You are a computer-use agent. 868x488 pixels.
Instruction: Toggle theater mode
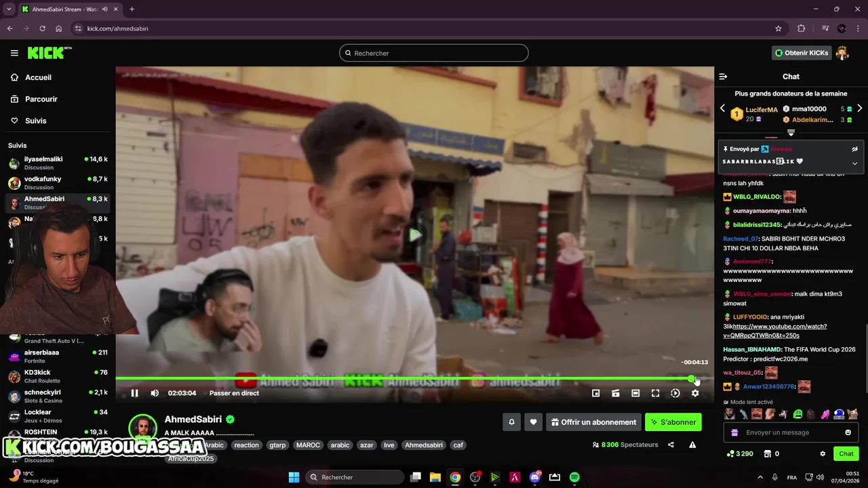tap(635, 393)
